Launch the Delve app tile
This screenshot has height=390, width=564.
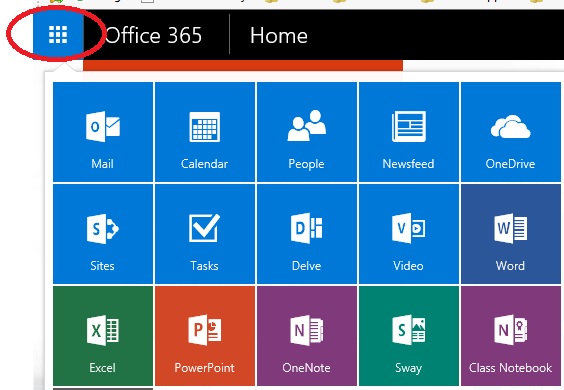307,234
